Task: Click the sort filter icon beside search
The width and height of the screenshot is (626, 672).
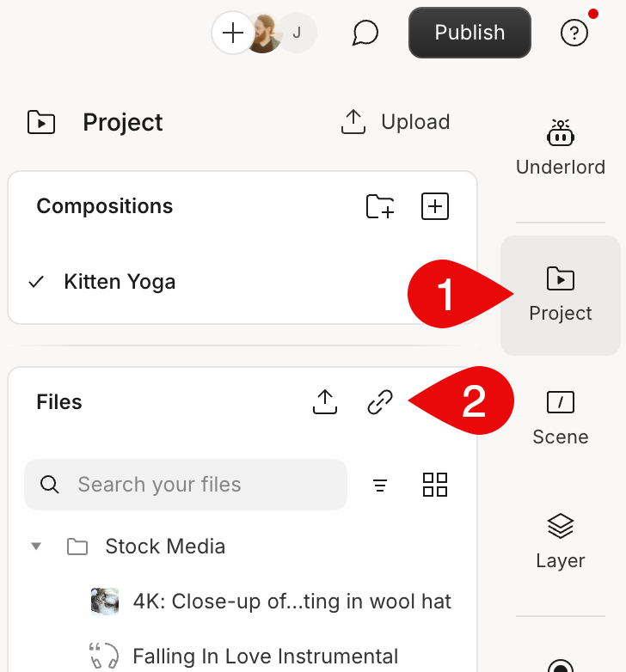Action: pyautogui.click(x=380, y=486)
